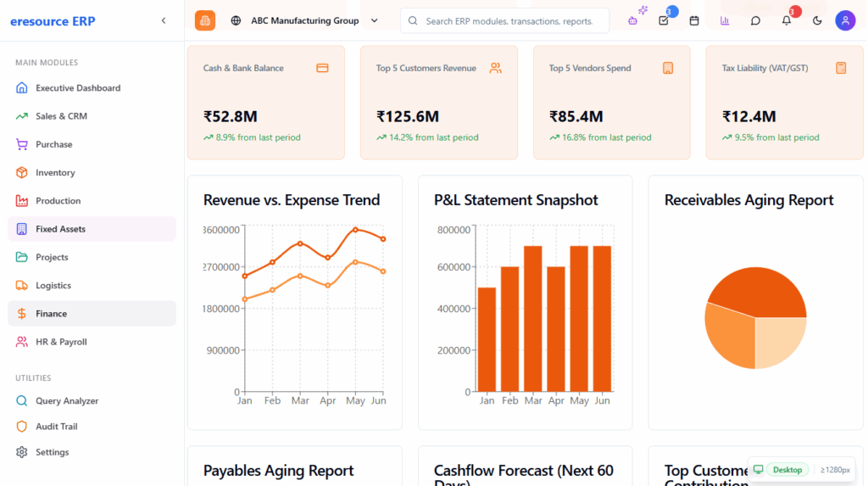868x486 pixels.
Task: Toggle dark mode with moon icon
Action: coord(817,20)
